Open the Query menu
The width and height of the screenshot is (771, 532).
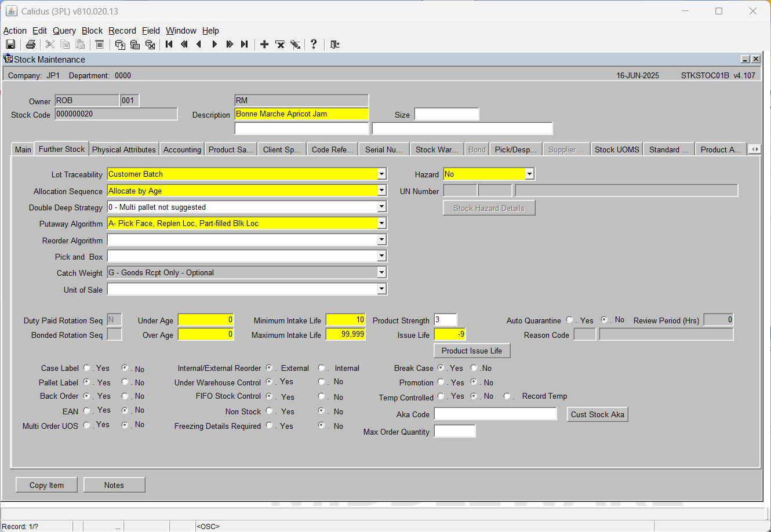click(64, 31)
